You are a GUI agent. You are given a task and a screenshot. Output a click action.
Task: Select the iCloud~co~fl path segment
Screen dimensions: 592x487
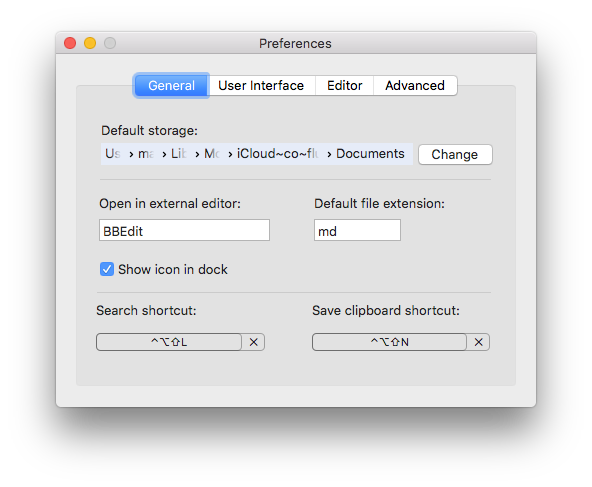tap(278, 154)
